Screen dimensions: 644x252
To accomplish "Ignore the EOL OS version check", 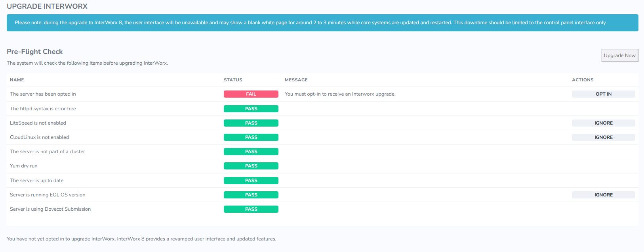I will coord(603,195).
